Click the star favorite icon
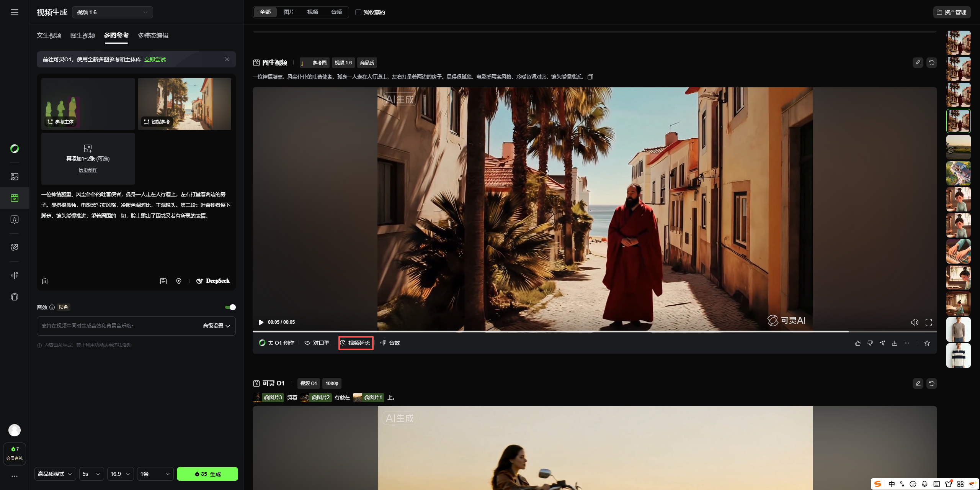 [927, 343]
